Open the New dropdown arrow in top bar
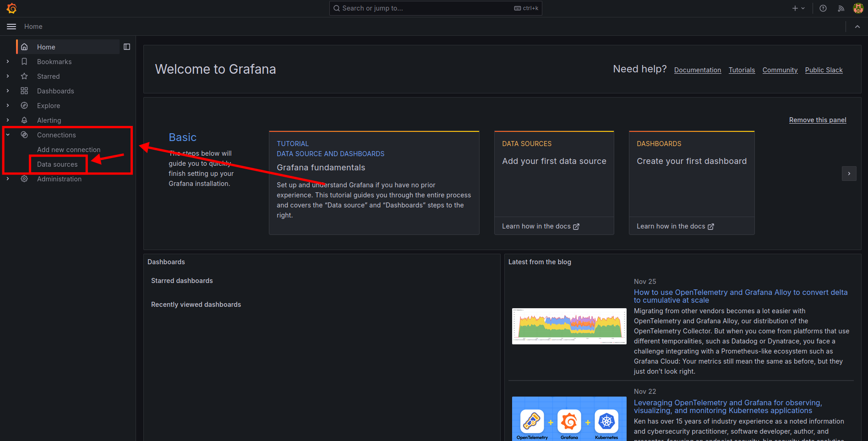This screenshot has height=441, width=868. [x=803, y=8]
